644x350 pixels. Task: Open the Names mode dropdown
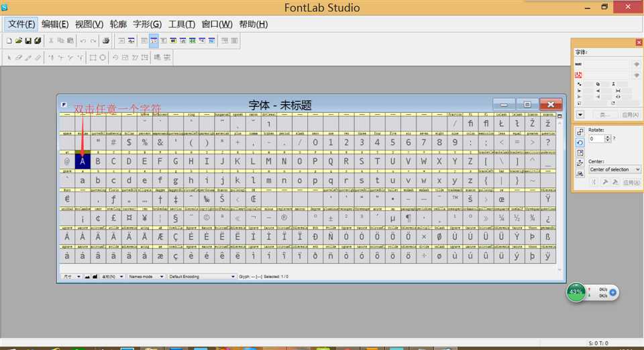click(146, 277)
